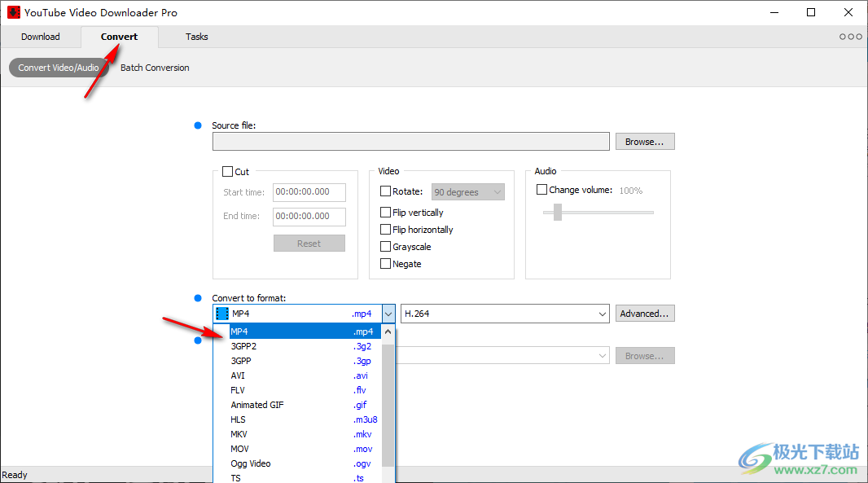This screenshot has width=868, height=483.
Task: Click the Source file path field
Action: click(x=410, y=141)
